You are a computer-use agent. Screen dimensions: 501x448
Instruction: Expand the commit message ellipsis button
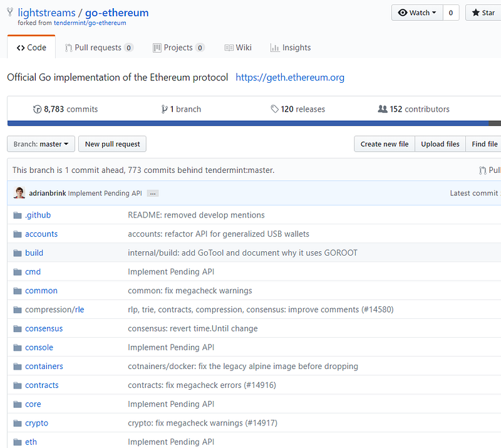pyautogui.click(x=153, y=194)
